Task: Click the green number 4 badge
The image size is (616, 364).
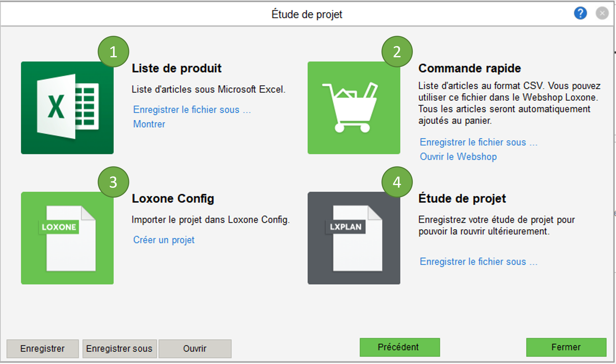Action: pos(397,182)
